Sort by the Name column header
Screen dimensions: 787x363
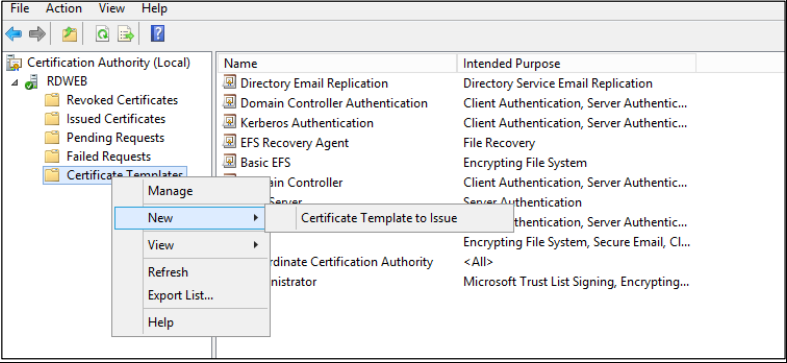click(x=338, y=64)
